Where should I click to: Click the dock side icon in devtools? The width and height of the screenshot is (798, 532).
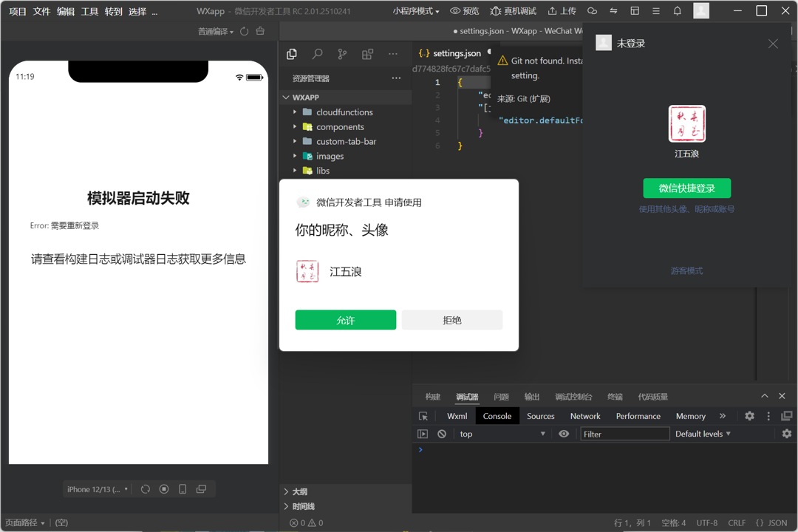(x=787, y=417)
